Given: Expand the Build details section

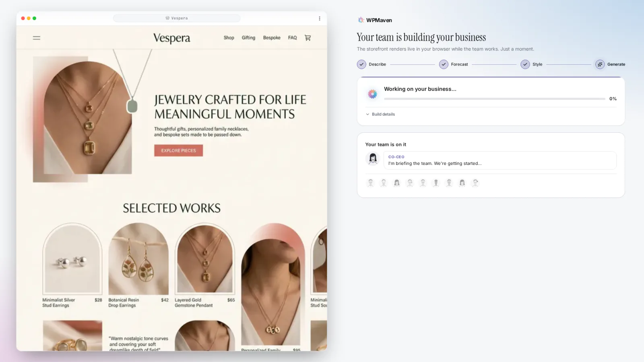Looking at the screenshot, I should tap(380, 114).
